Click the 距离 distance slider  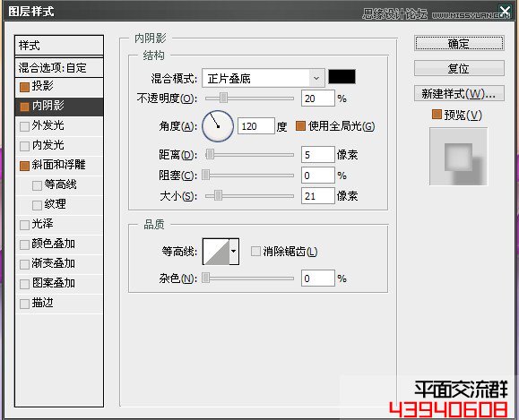coord(249,154)
